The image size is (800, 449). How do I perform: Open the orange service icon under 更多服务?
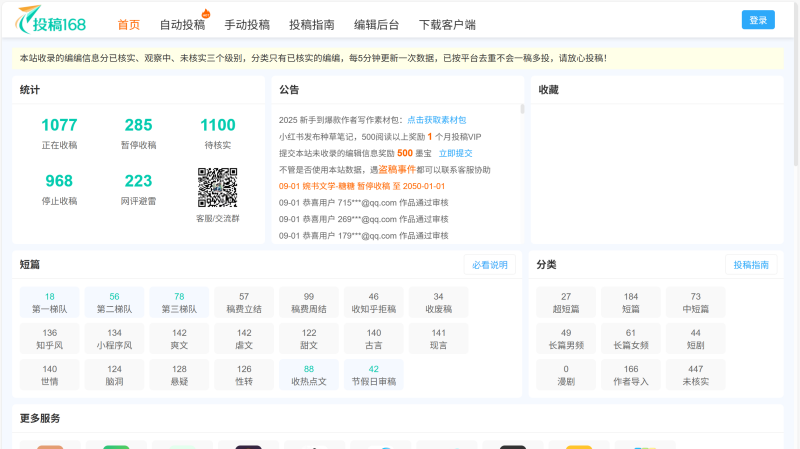point(50,446)
